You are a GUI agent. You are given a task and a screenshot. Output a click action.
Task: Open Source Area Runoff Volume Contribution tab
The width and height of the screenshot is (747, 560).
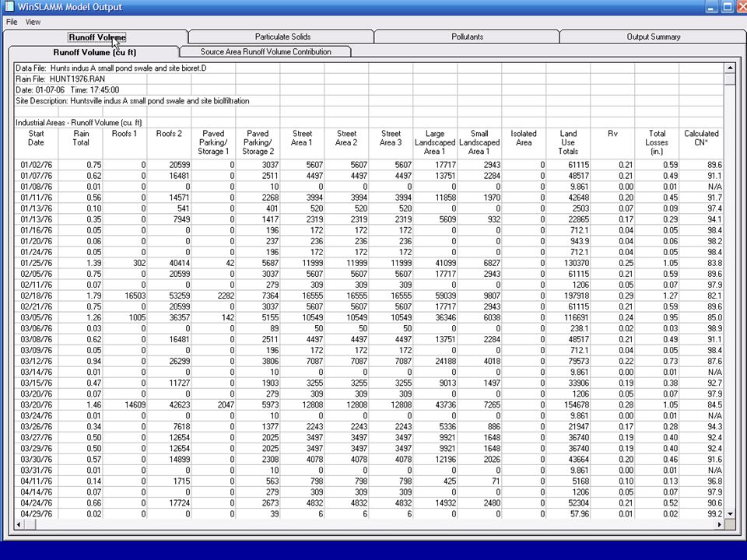[x=265, y=51]
